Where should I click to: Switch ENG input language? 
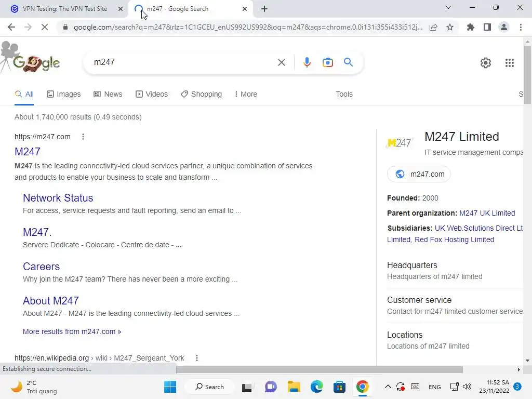click(x=434, y=387)
